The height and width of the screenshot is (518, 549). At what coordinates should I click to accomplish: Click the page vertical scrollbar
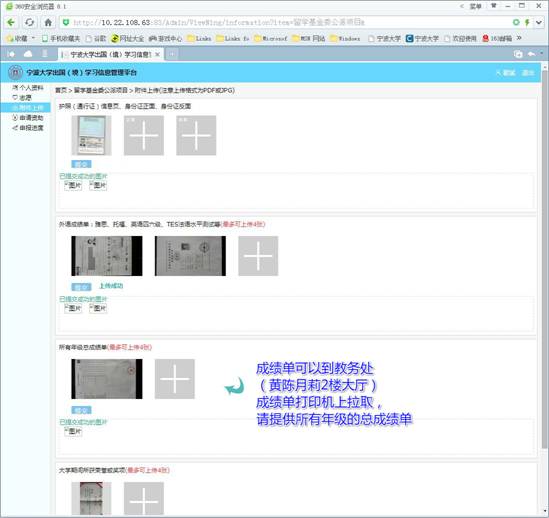pyautogui.click(x=544, y=259)
